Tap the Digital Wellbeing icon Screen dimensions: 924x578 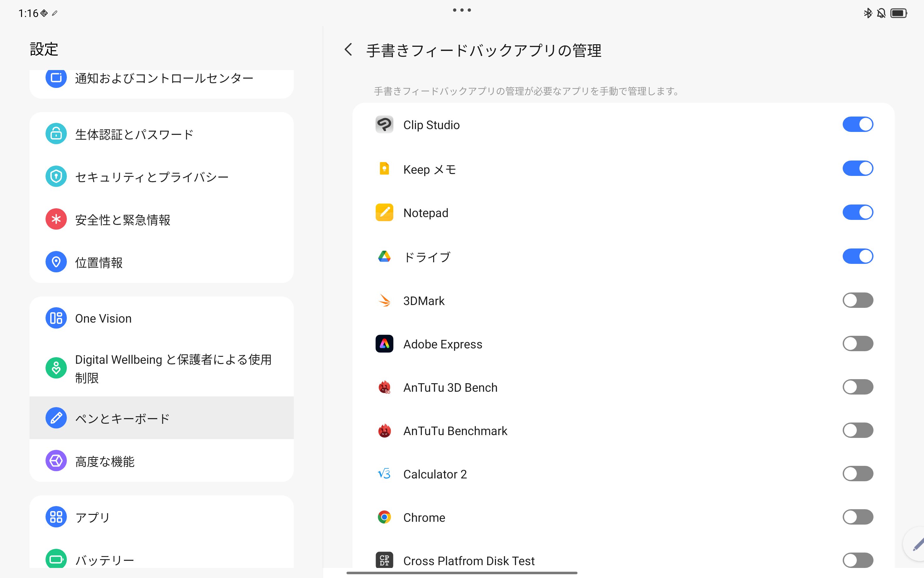coord(56,368)
